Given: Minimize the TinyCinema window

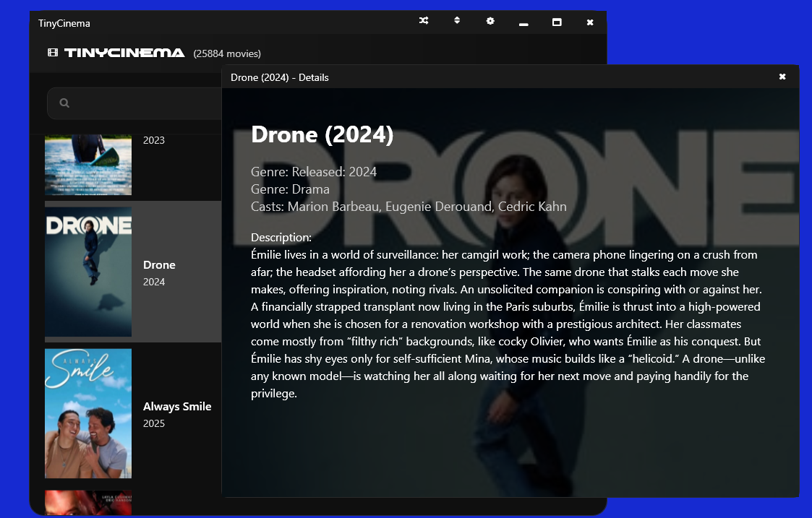Looking at the screenshot, I should coord(523,24).
